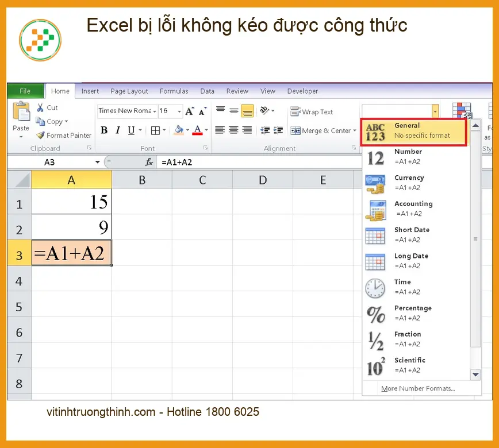The width and height of the screenshot is (499, 448).
Task: Open the Orientation dropdown arrow
Action: click(272, 111)
